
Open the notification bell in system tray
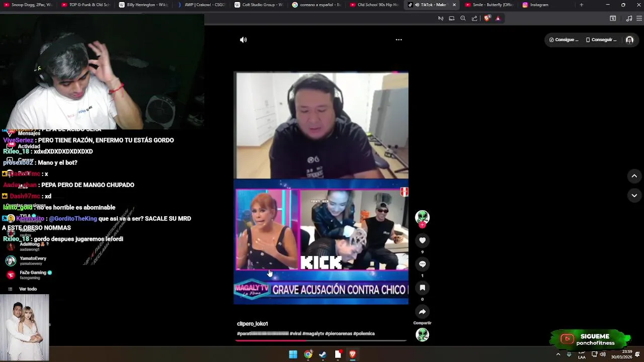637,354
